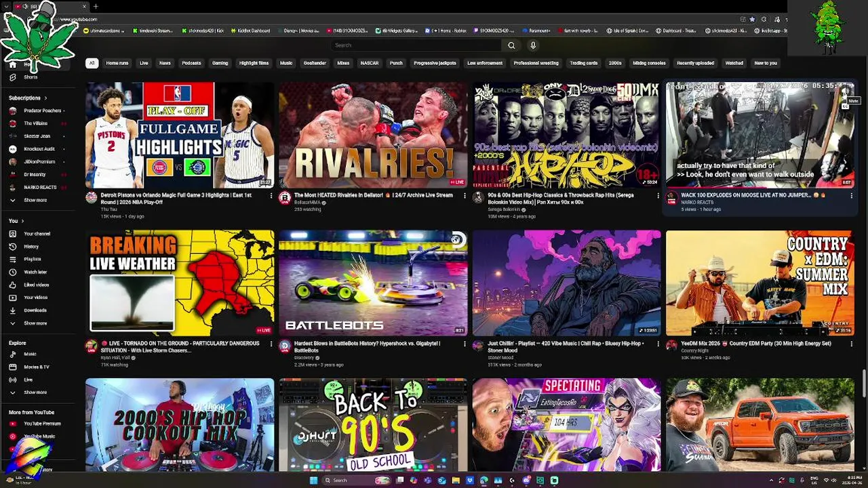868x488 pixels.
Task: Open more options for the Pistons vs Magic video
Action: click(271, 196)
